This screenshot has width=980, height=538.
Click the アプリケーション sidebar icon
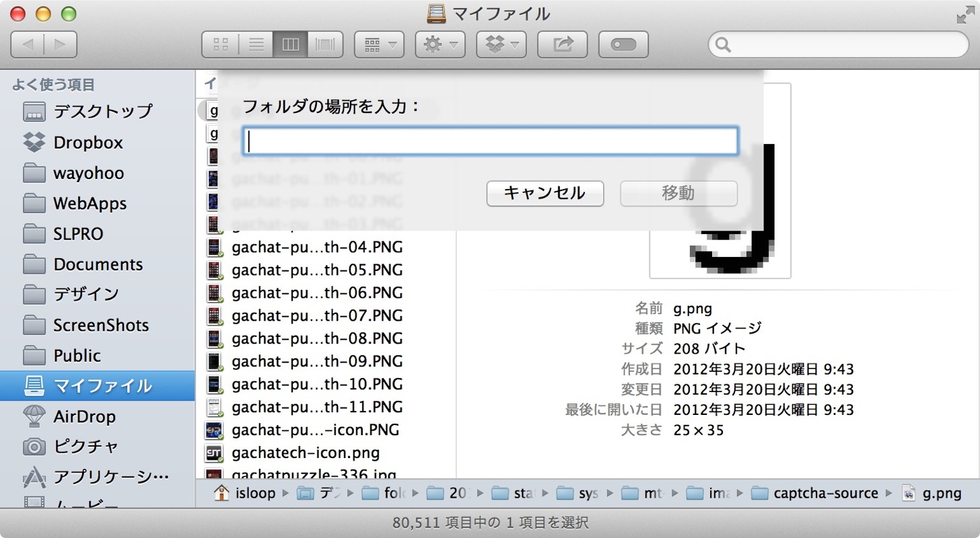coord(34,477)
